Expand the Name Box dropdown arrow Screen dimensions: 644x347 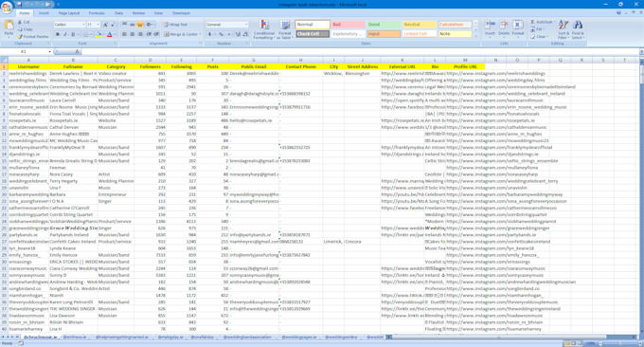[x=49, y=52]
